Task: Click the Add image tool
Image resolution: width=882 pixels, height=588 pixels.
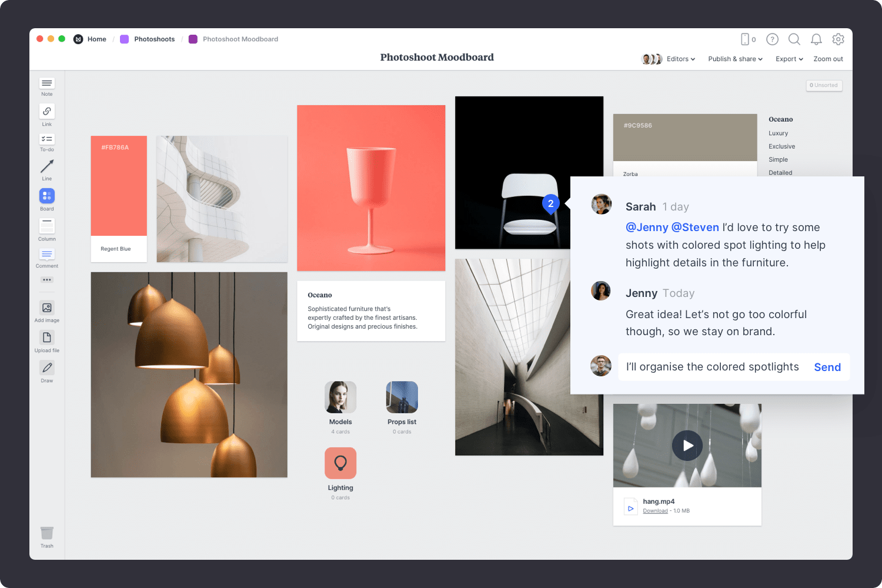Action: [47, 308]
